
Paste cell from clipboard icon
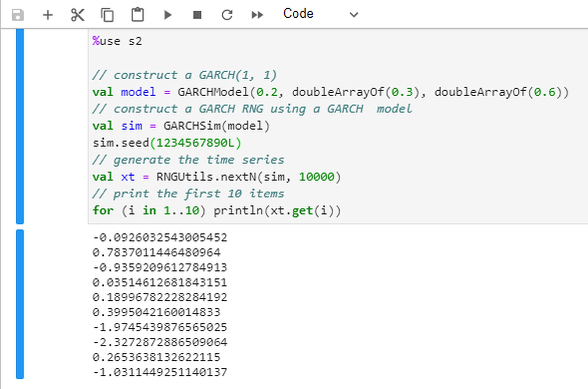point(138,15)
